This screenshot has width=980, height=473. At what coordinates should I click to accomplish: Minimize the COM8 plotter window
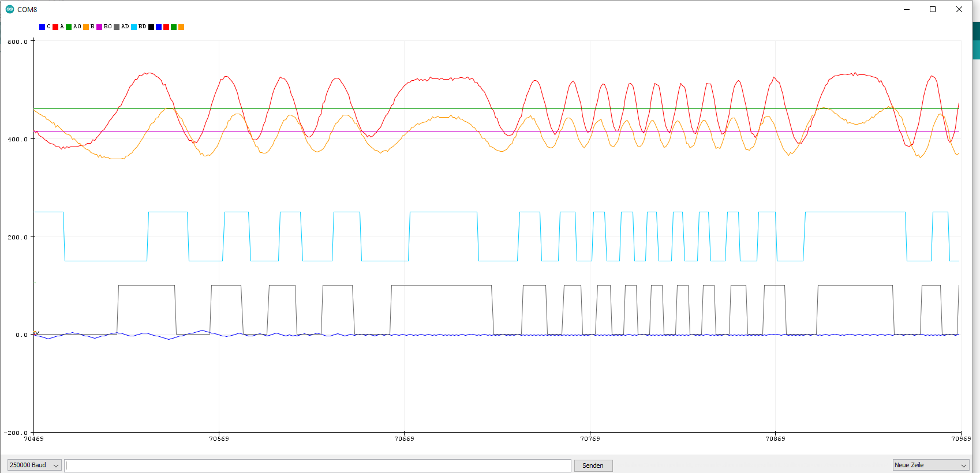[x=907, y=9]
